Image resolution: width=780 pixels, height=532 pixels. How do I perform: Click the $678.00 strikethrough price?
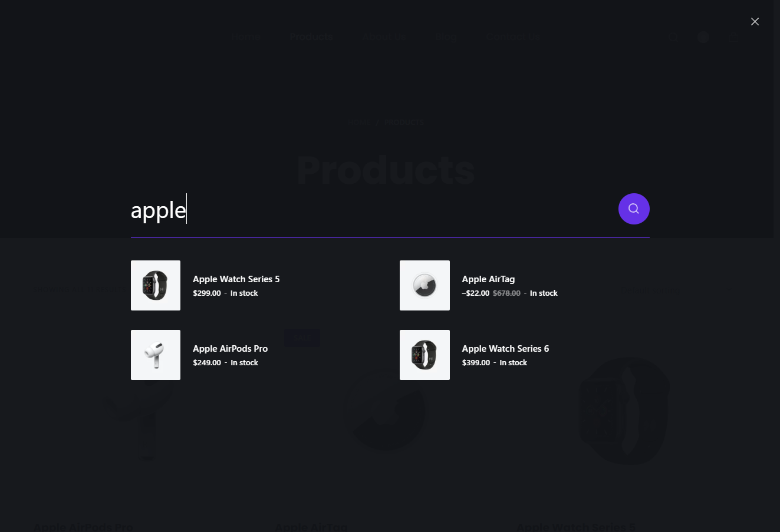coord(506,293)
